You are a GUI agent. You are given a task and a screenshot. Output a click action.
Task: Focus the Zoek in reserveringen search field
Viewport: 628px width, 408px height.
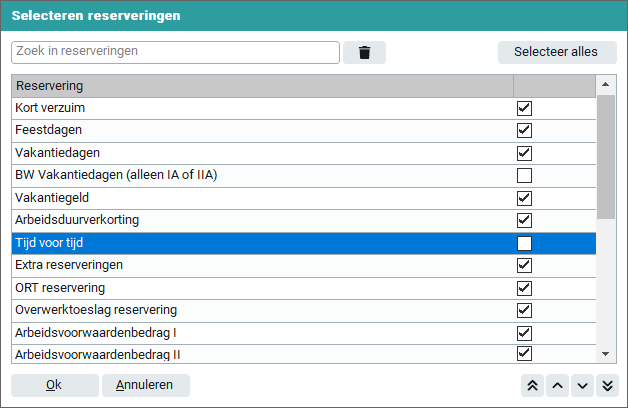pos(175,51)
